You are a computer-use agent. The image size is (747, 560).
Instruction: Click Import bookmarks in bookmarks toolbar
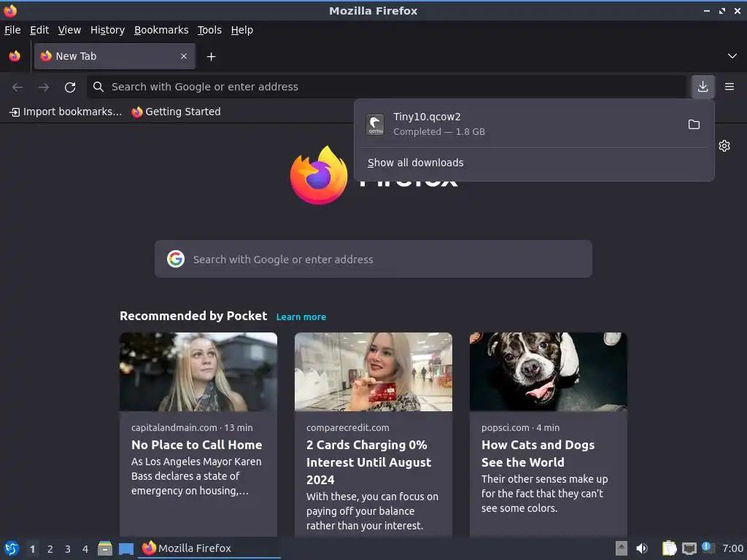[x=66, y=112]
